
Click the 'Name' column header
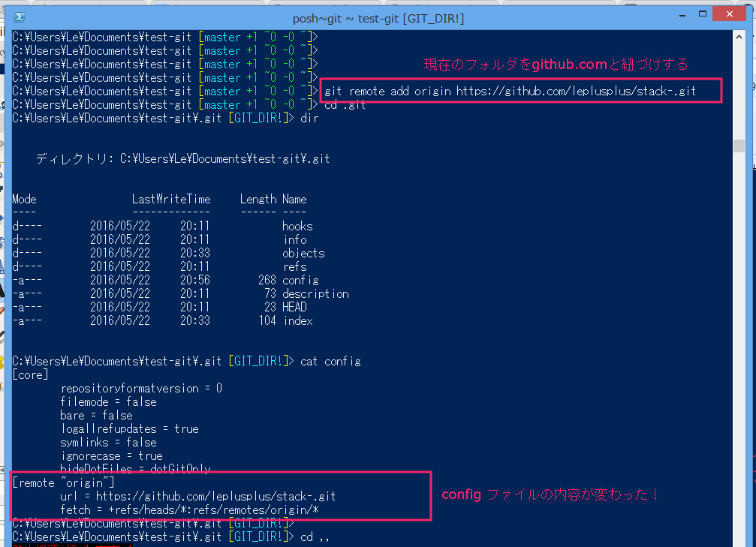pyautogui.click(x=294, y=199)
